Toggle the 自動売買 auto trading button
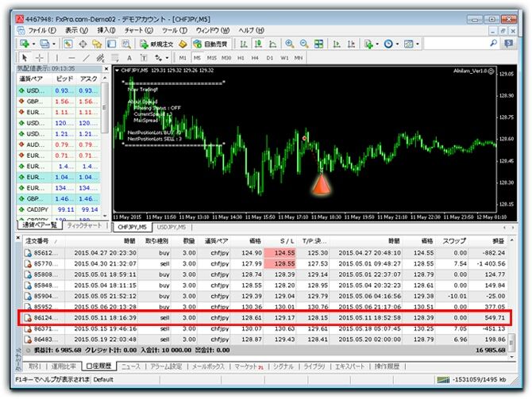 pyautogui.click(x=210, y=44)
